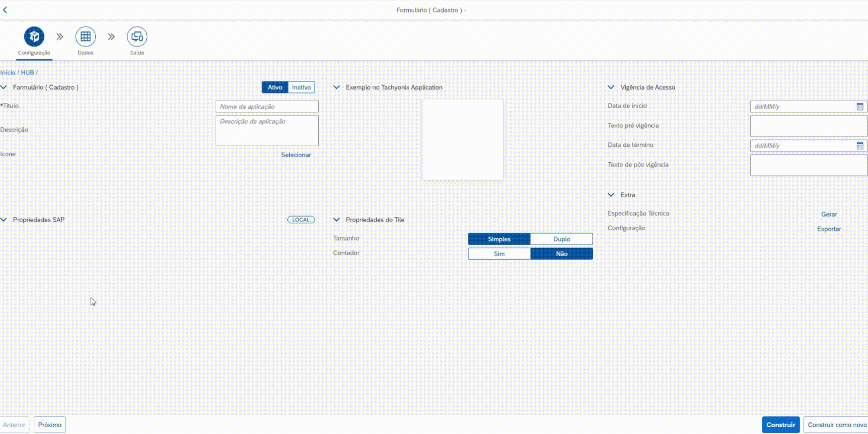868x434 pixels.
Task: Set form status to Inativo
Action: pos(301,87)
